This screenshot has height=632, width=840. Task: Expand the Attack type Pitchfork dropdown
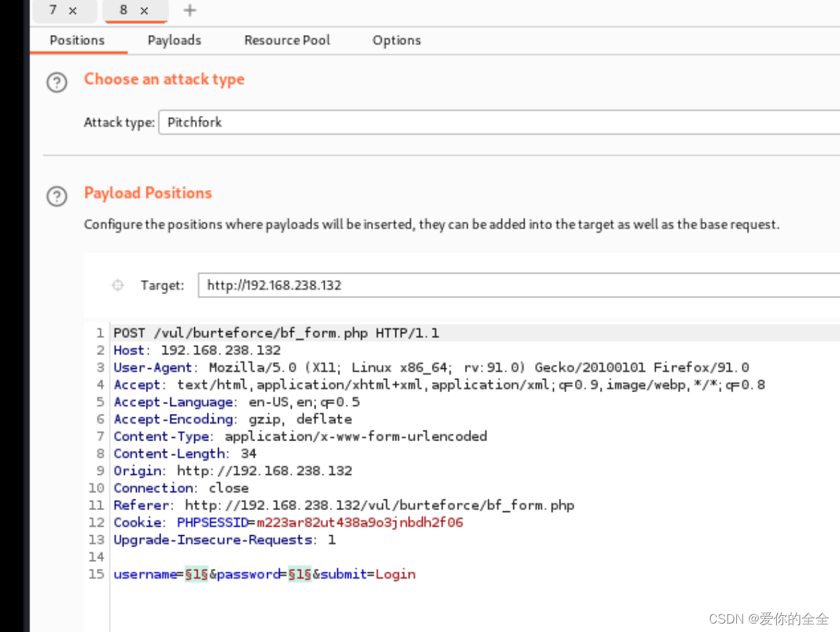click(499, 122)
